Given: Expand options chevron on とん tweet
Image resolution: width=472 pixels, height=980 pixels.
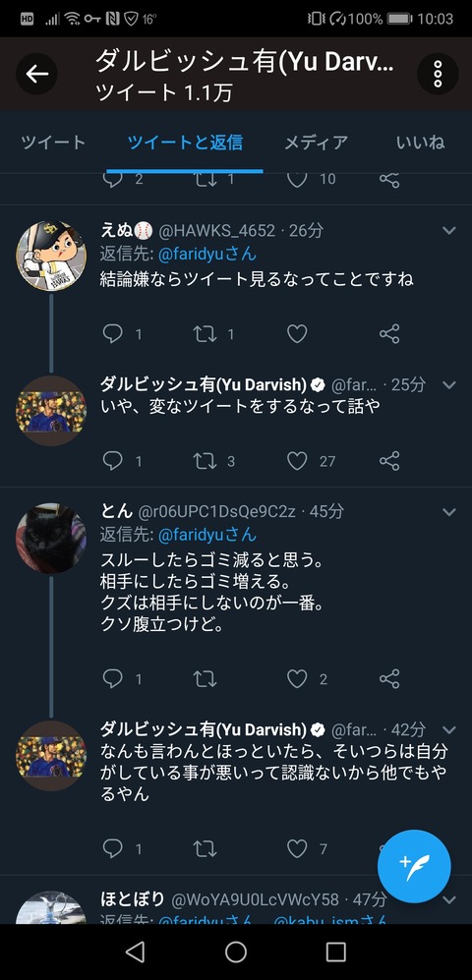Looking at the screenshot, I should (448, 512).
